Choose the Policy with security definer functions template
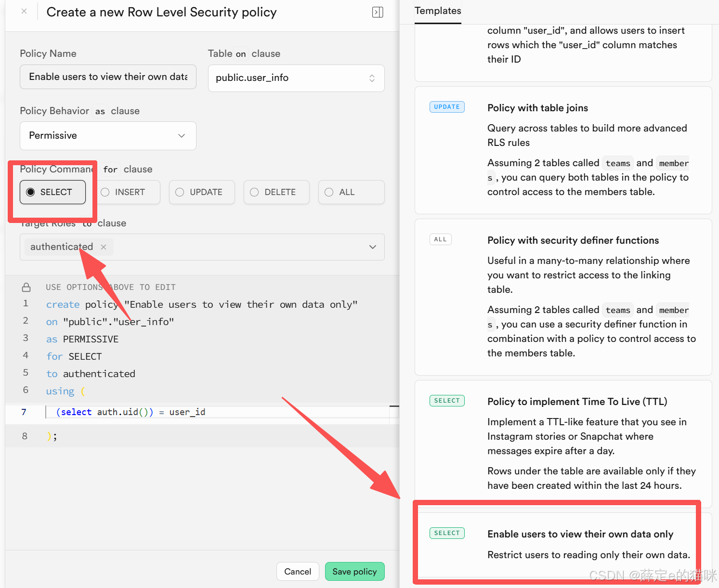The width and height of the screenshot is (719, 588). point(563,297)
